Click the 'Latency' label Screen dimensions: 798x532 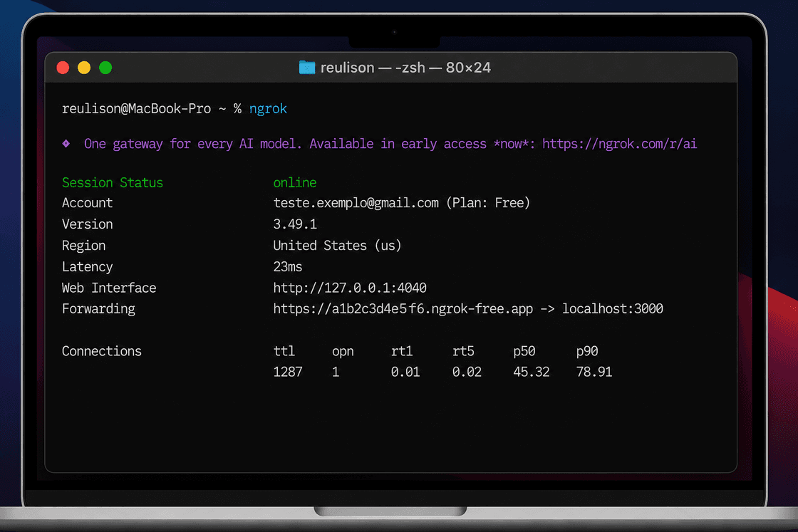tap(87, 267)
